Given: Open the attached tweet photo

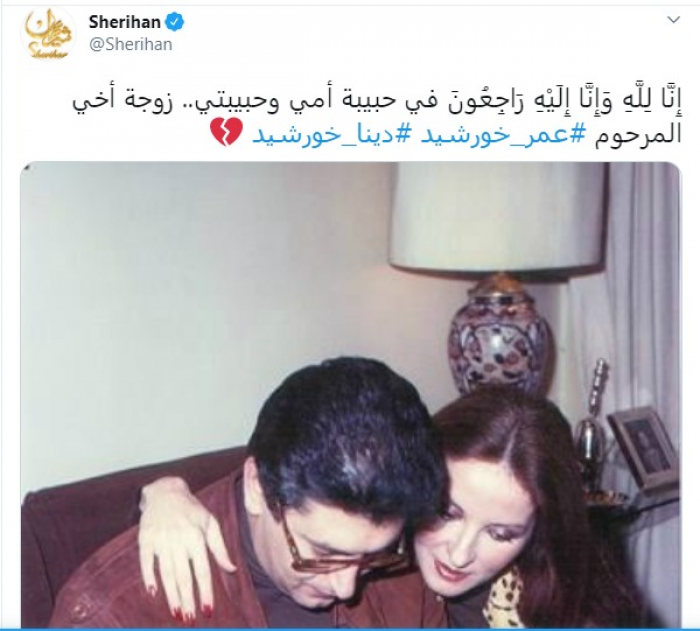Looking at the screenshot, I should (x=350, y=394).
